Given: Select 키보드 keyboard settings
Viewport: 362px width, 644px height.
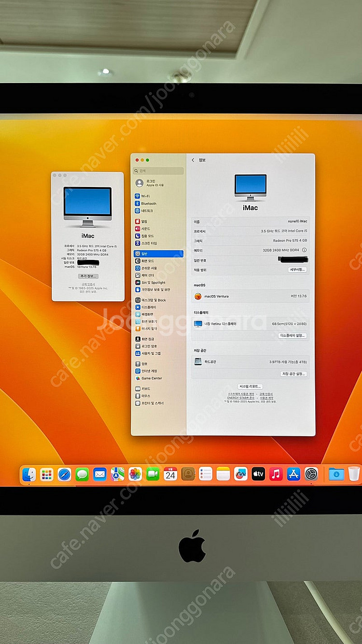Looking at the screenshot, I should click(x=158, y=389).
